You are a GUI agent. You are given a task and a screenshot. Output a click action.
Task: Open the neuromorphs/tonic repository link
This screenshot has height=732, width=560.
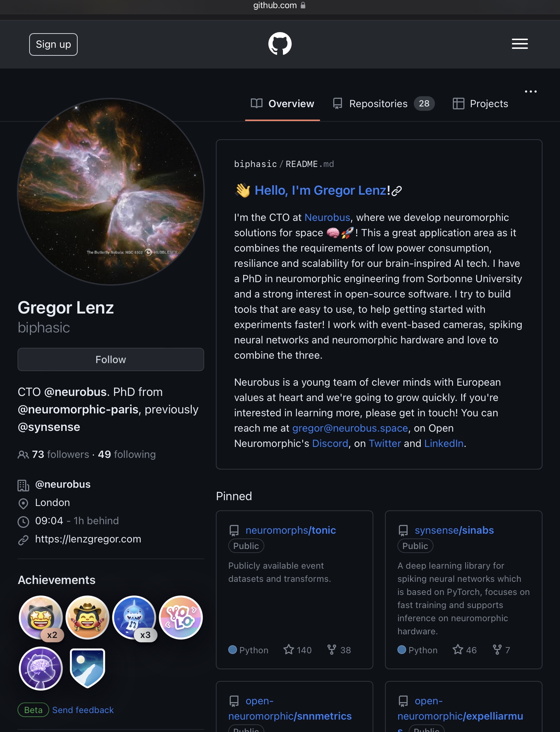(291, 530)
